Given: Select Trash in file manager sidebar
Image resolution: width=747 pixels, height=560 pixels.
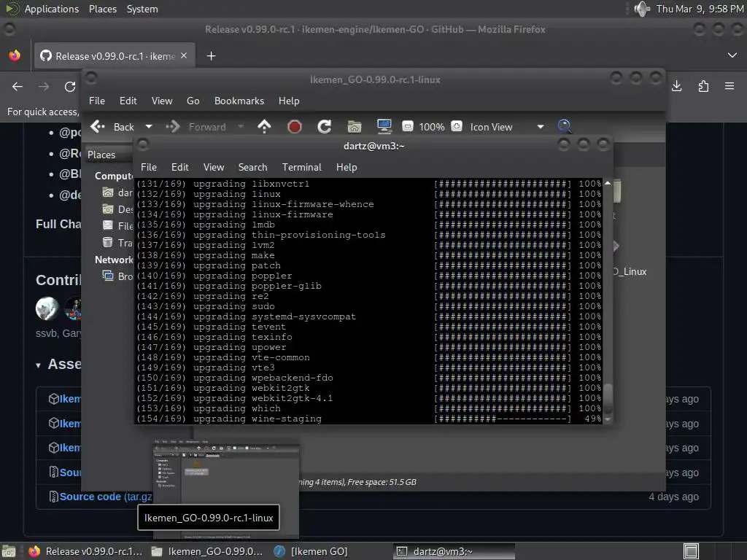Looking at the screenshot, I should pyautogui.click(x=117, y=243).
